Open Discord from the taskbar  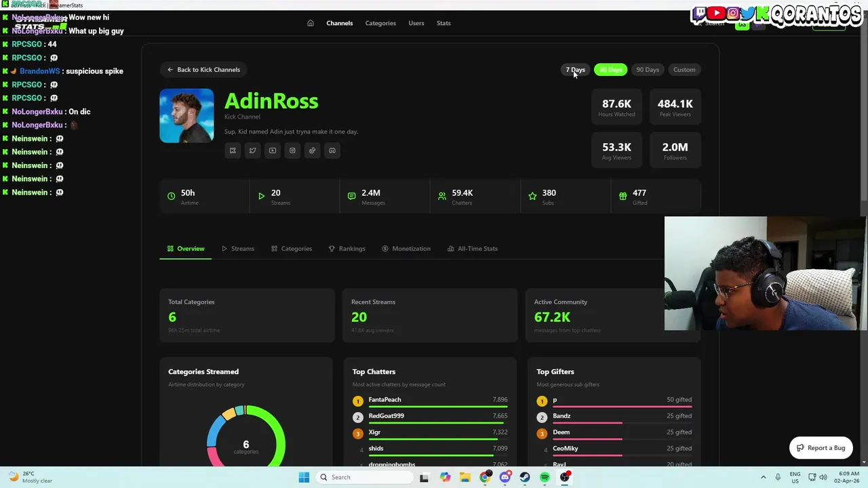[x=505, y=477]
